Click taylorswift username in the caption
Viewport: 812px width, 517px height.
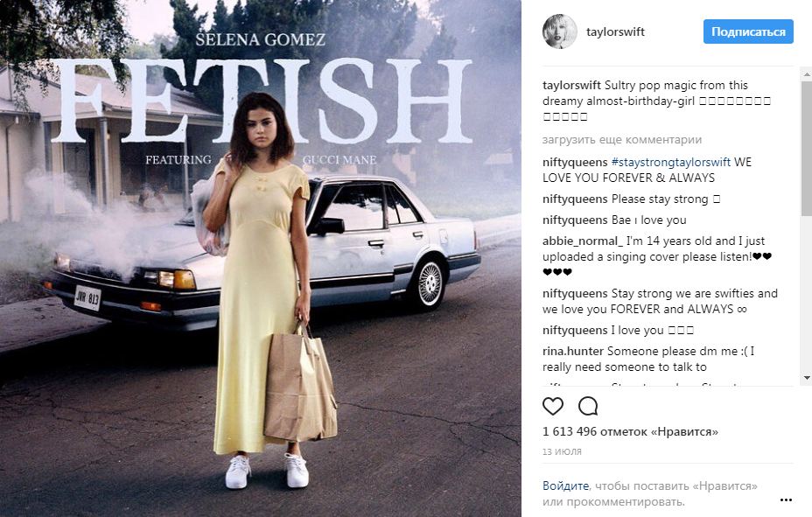pyautogui.click(x=571, y=86)
